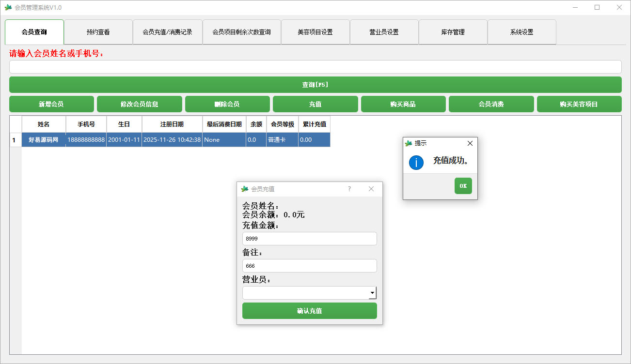631x364 pixels.
Task: Open the 美容项目设置 tab
Action: pyautogui.click(x=315, y=31)
